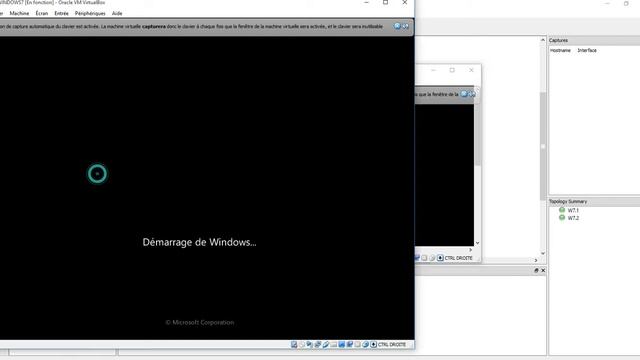Click the scroll-down arrow in small VM window
The width and height of the screenshot is (640, 360).
tap(478, 243)
